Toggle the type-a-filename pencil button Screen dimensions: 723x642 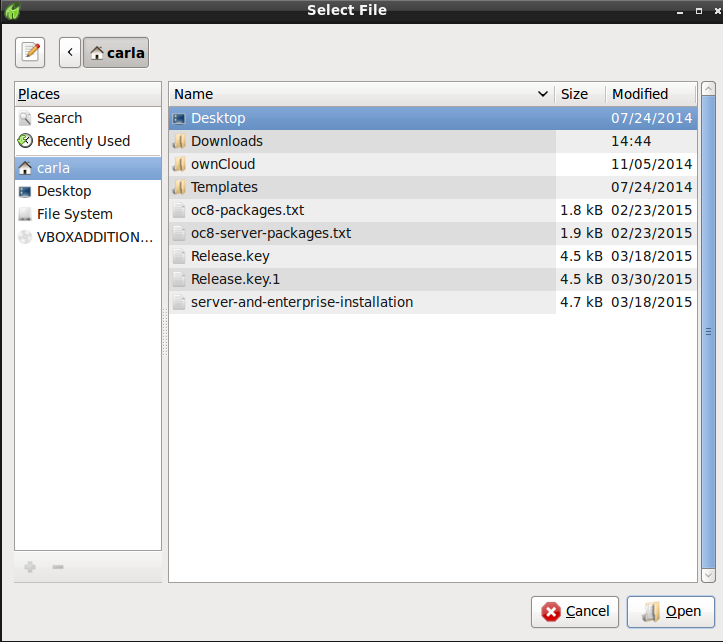tap(31, 52)
